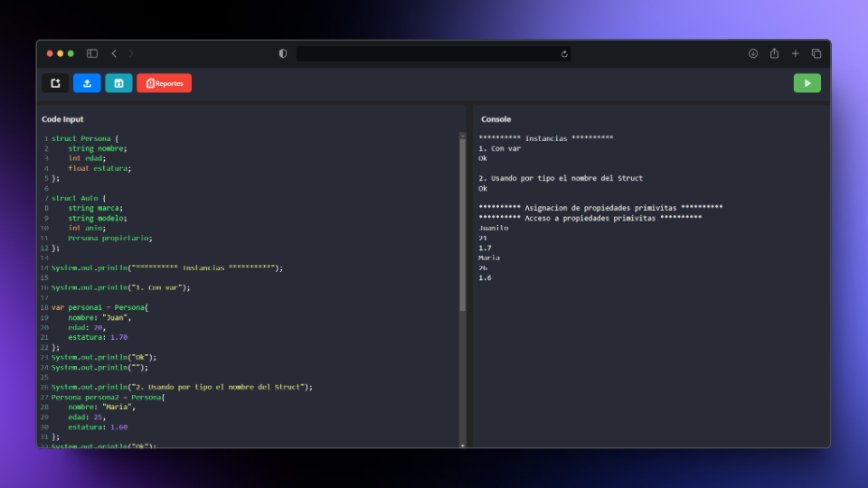
Task: Click console line '2. Usando por tipo el nombre del Struct'
Action: tap(561, 178)
